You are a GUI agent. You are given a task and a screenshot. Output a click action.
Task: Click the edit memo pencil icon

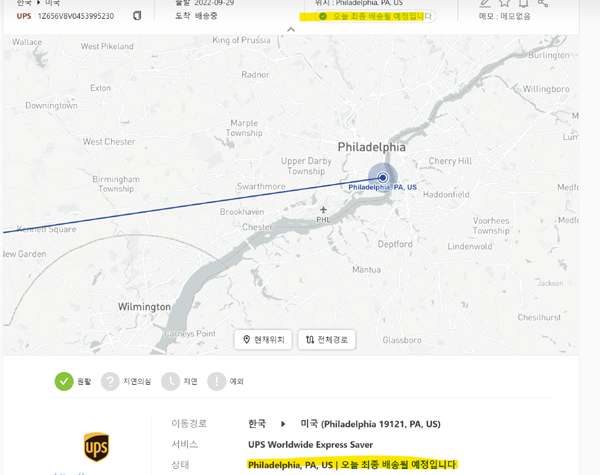click(485, 3)
